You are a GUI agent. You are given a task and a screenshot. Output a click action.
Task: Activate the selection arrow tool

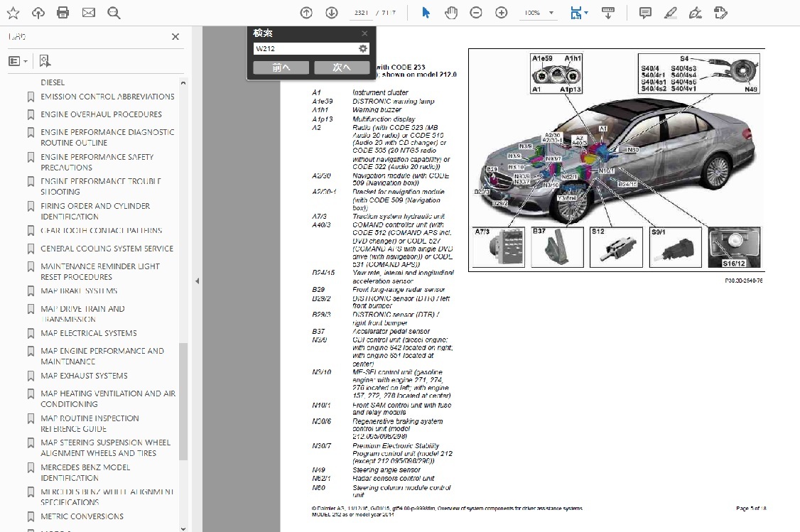pos(426,12)
